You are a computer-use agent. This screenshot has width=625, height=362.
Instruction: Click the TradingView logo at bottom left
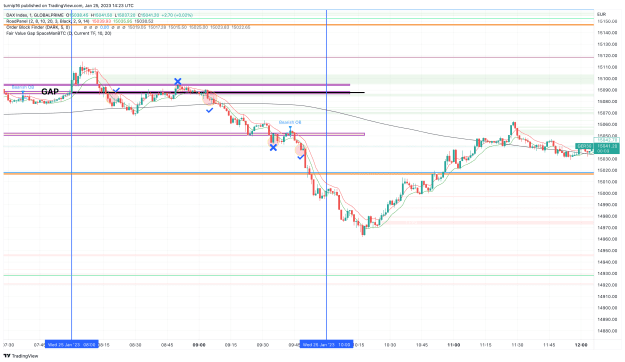coord(21,356)
